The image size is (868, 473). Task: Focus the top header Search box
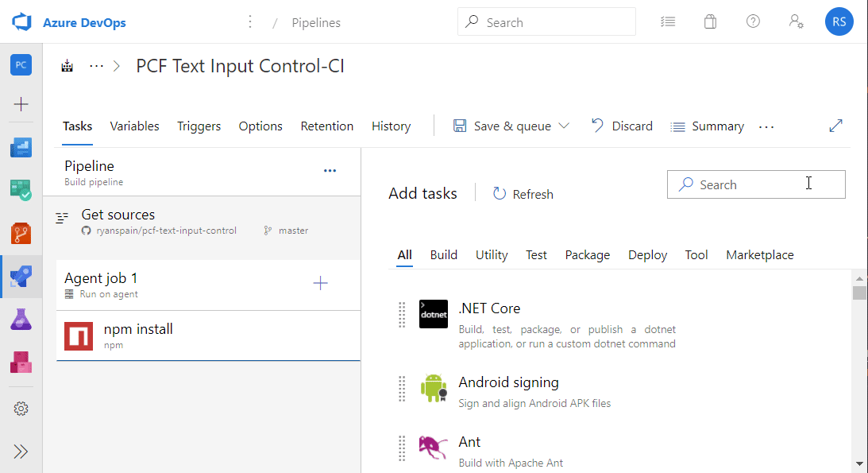[546, 22]
